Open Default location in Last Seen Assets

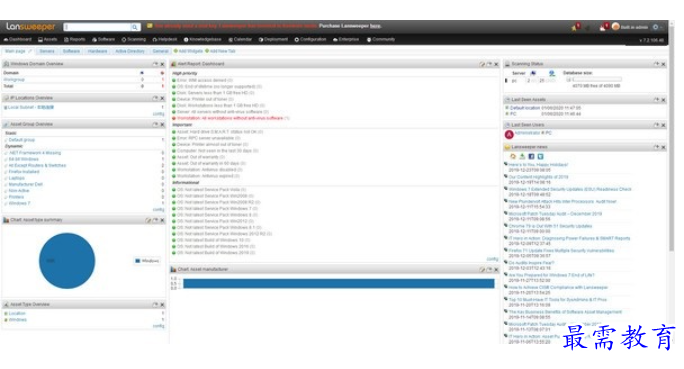coord(525,108)
